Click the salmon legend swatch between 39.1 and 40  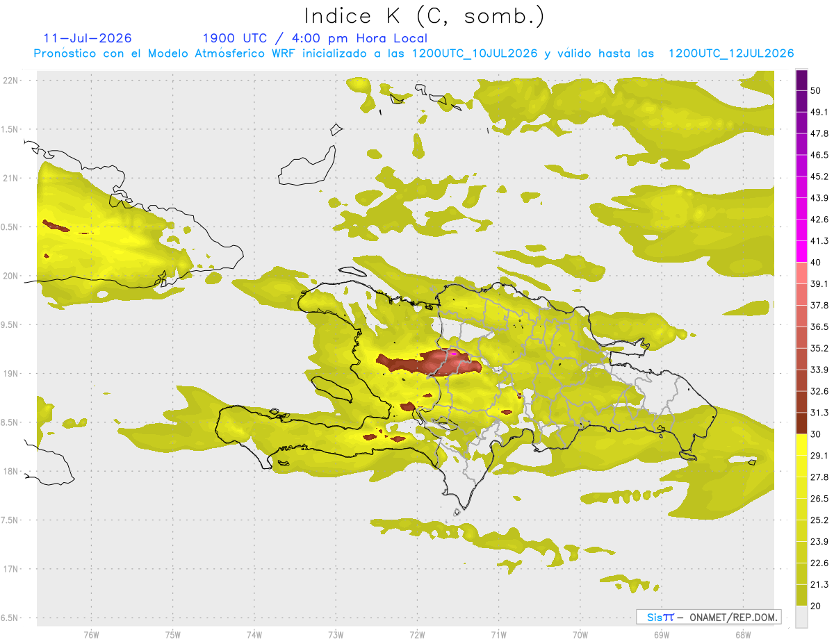pyautogui.click(x=801, y=272)
